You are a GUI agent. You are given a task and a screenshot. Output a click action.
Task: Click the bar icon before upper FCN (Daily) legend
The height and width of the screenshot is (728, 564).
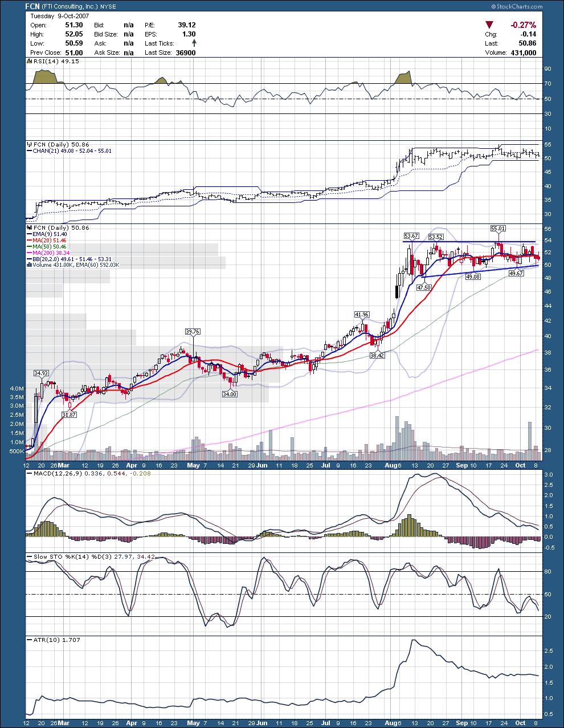(x=28, y=144)
